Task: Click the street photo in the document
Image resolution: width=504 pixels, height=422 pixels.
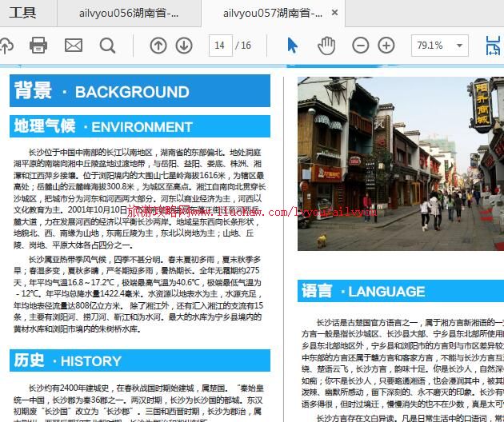Action: tap(400, 164)
